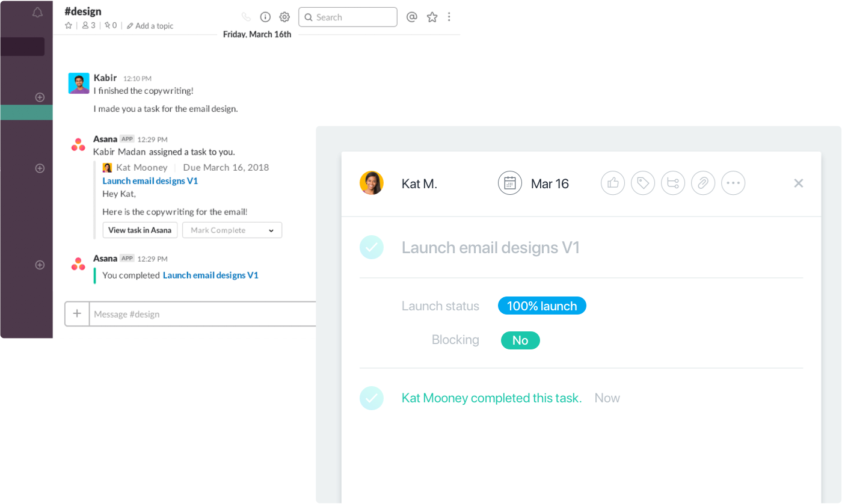Click the middle plus circle in Slack sidebar

(x=40, y=168)
